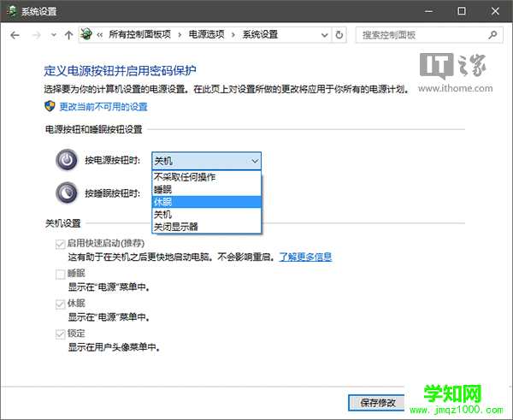Select 关机 option in the dropdown list

206,215
